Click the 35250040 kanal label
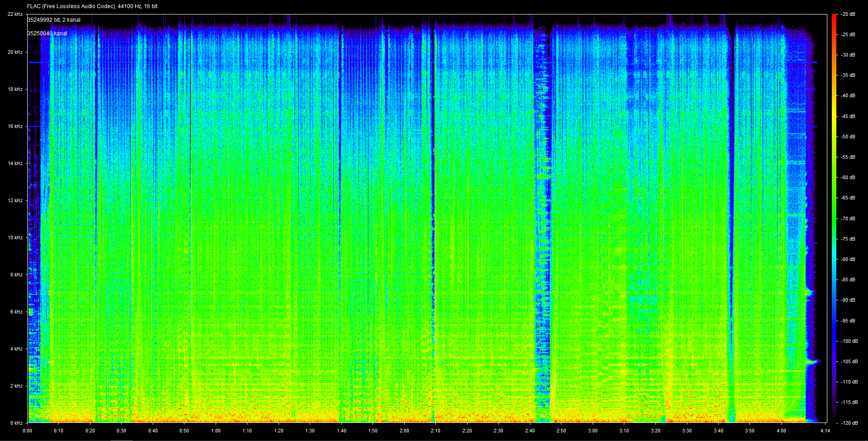This screenshot has height=441, width=868. [x=47, y=33]
